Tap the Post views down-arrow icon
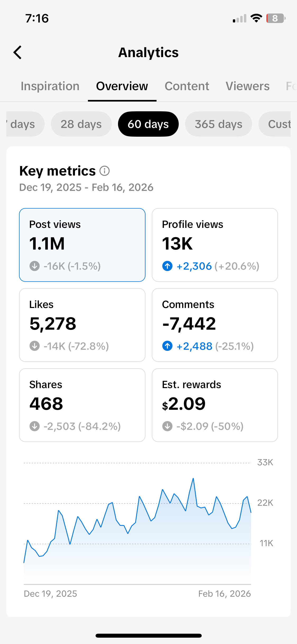The image size is (297, 644). tap(35, 266)
